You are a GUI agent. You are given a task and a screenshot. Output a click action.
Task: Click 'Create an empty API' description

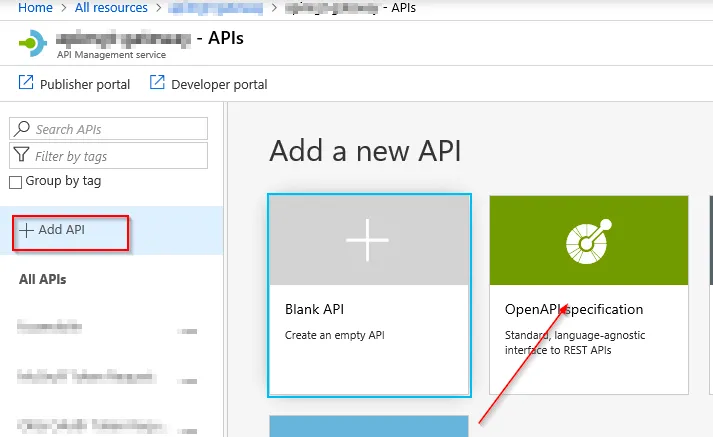tap(335, 335)
